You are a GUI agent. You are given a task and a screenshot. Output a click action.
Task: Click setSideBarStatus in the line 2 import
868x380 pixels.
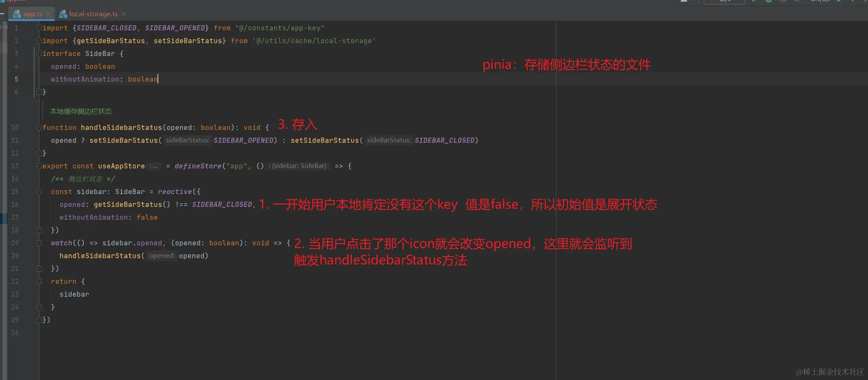click(x=188, y=41)
